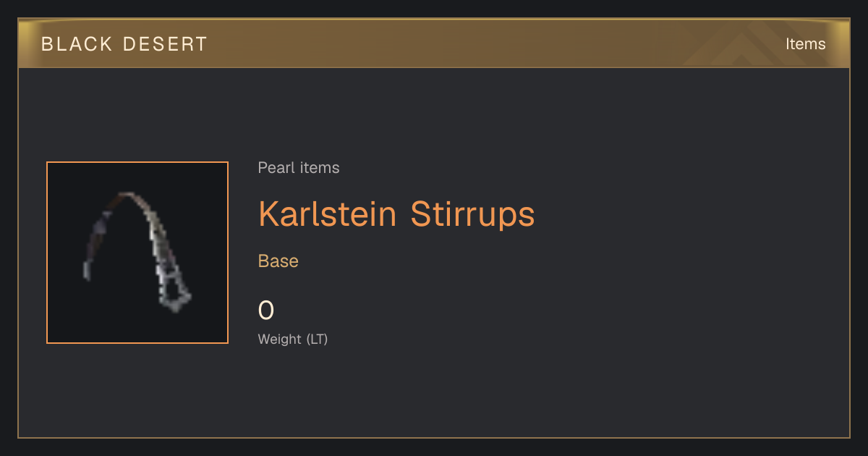Click the Base grade label
Screen dimensions: 868x456
pos(278,261)
